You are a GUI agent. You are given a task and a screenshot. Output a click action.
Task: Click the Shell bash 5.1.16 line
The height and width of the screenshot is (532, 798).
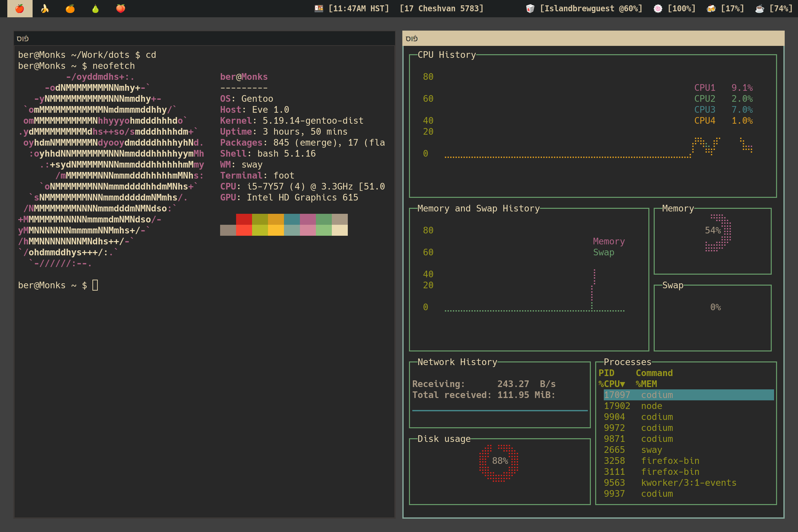[268, 153]
